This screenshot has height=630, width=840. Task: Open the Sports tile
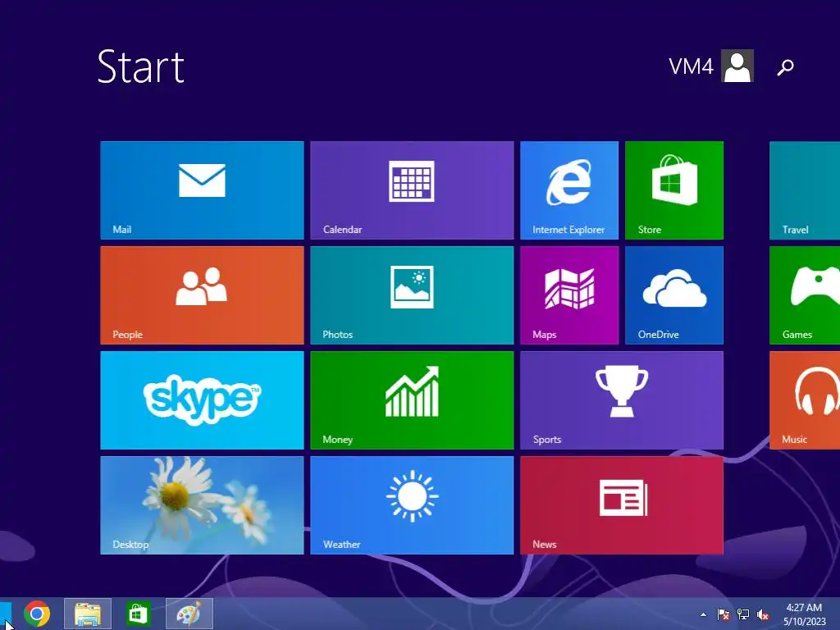pos(622,400)
